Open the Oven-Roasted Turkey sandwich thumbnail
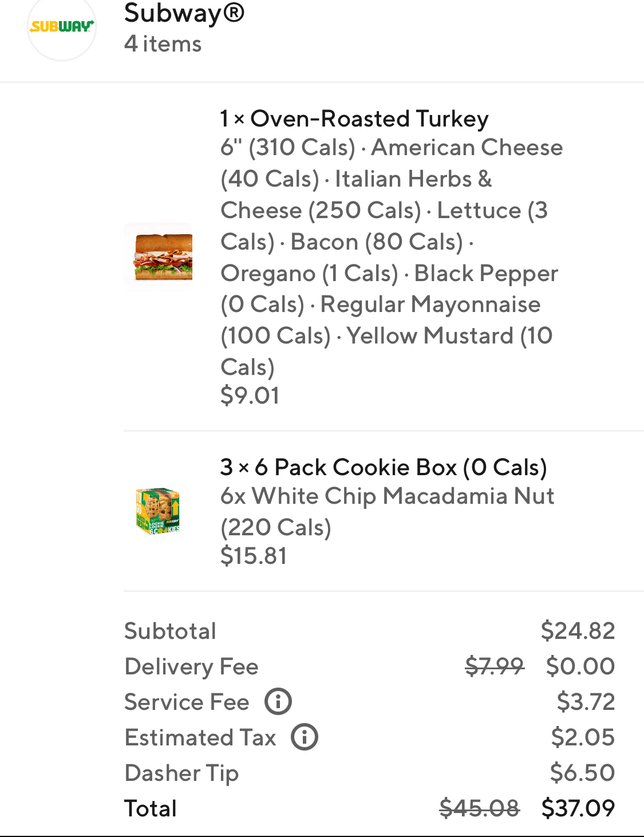The width and height of the screenshot is (644, 837). 159,256
